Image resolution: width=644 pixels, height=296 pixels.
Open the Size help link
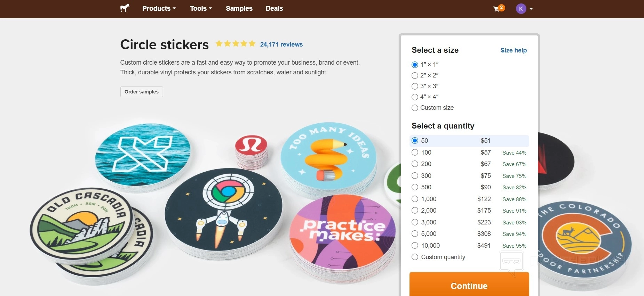(513, 50)
